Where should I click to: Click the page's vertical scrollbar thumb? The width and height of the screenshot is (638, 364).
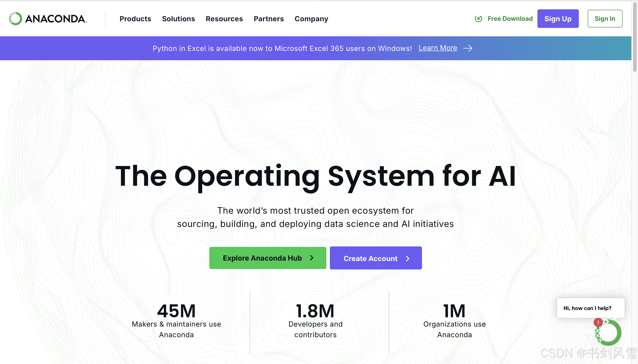coord(635,37)
